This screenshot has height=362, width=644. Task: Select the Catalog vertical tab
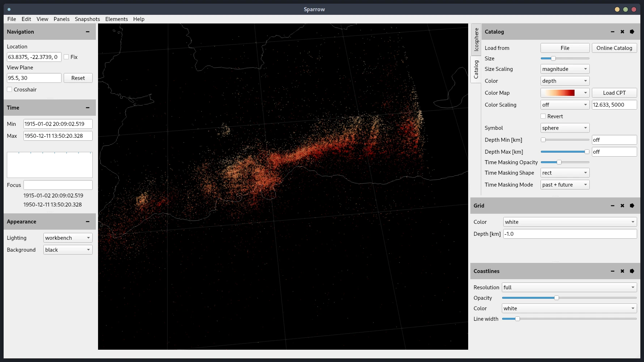coord(476,69)
